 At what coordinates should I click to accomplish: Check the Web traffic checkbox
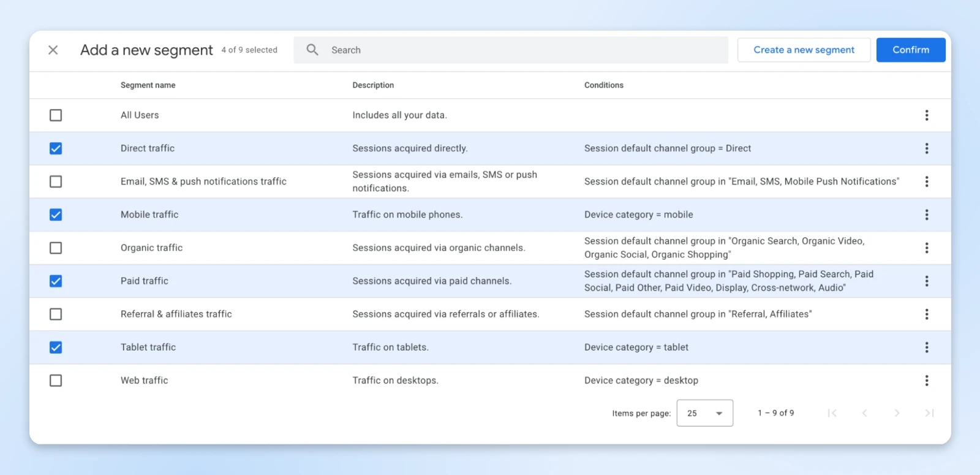(x=56, y=381)
